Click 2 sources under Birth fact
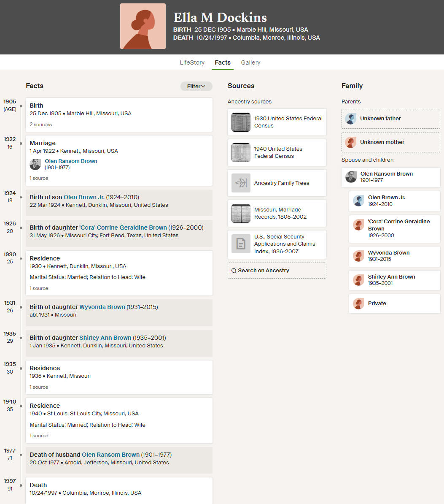 click(x=41, y=125)
